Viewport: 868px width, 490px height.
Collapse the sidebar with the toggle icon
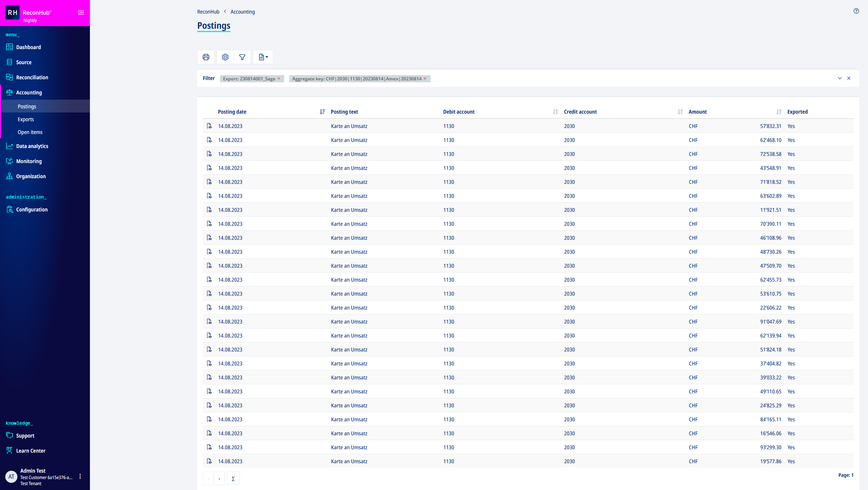point(81,12)
